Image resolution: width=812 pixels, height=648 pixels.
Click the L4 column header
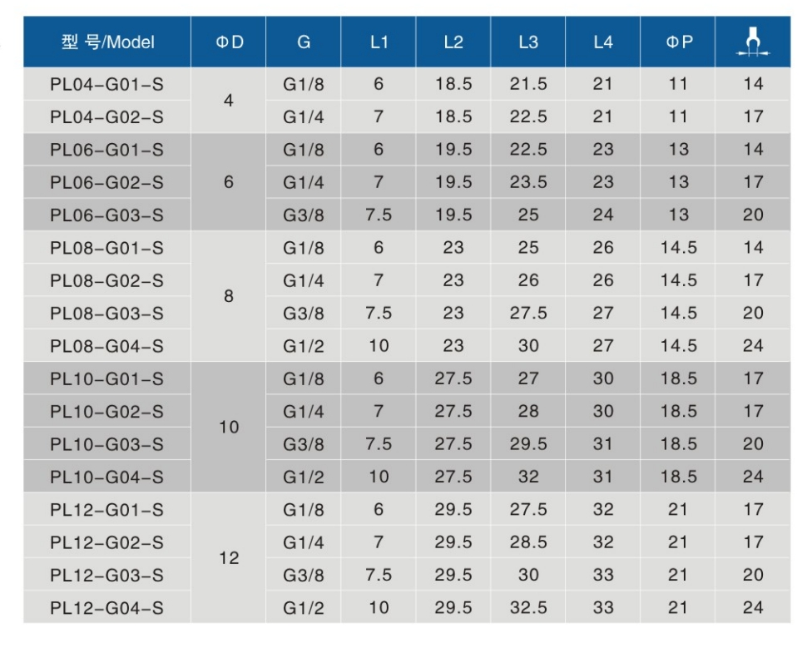(x=603, y=42)
